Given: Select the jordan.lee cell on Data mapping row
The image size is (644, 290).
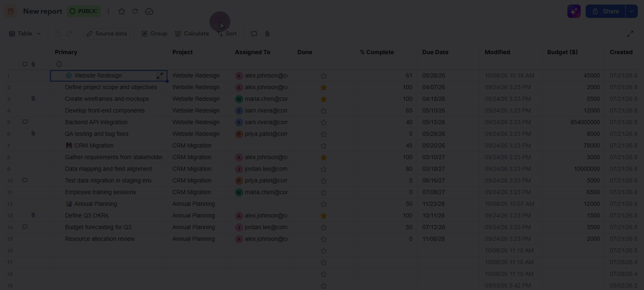Looking at the screenshot, I should (x=261, y=169).
